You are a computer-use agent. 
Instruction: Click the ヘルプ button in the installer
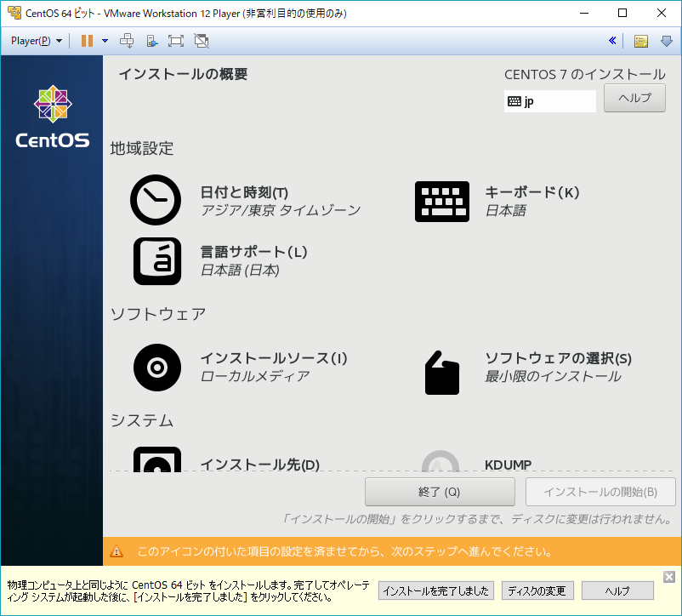pyautogui.click(x=634, y=98)
